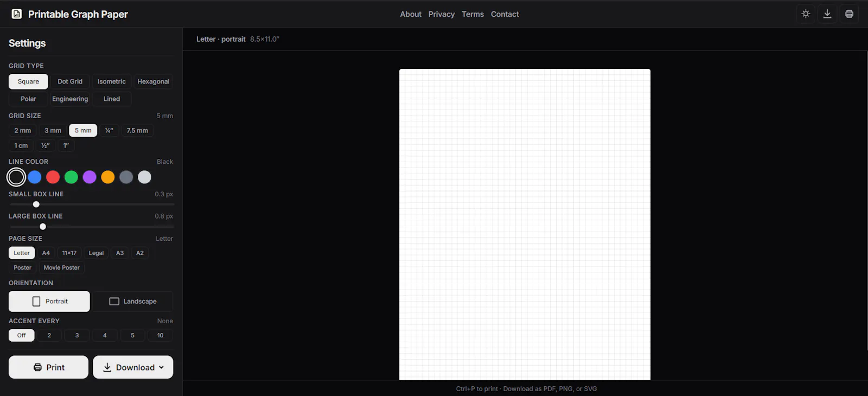Open the Privacy page link
The width and height of the screenshot is (868, 396).
pos(442,14)
